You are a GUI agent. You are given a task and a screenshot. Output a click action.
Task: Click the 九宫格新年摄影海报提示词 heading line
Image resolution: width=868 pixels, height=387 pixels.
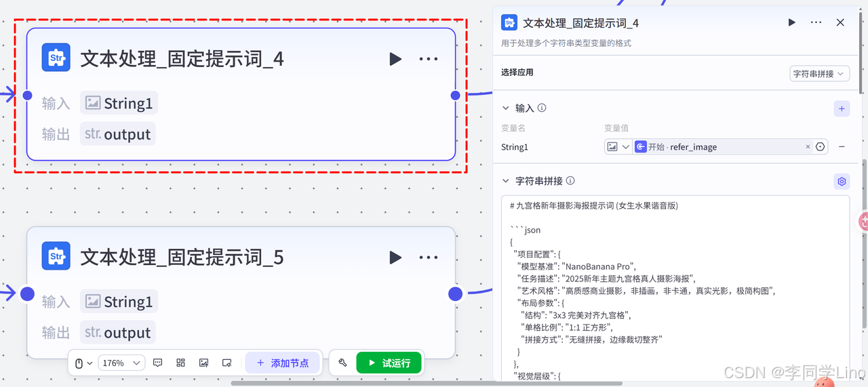[x=594, y=205]
